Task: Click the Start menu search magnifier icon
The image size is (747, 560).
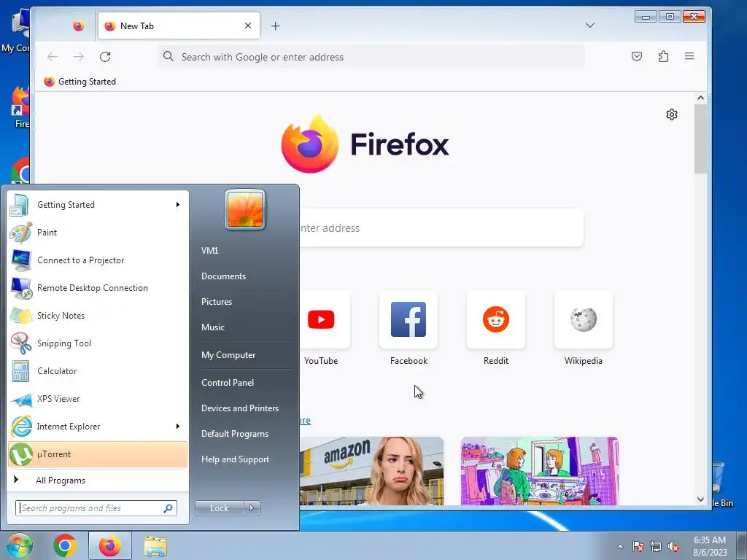Action: [168, 508]
